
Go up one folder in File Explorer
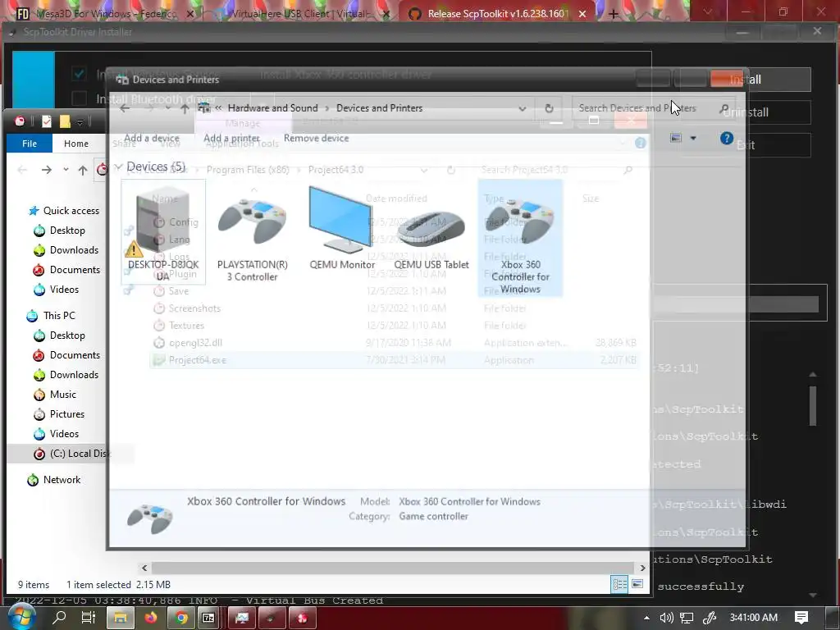tap(83, 170)
